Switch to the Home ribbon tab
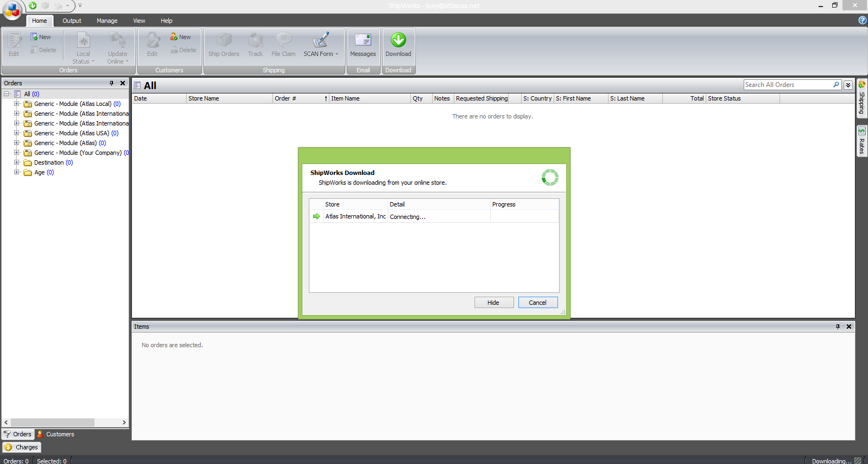868x464 pixels. 39,21
